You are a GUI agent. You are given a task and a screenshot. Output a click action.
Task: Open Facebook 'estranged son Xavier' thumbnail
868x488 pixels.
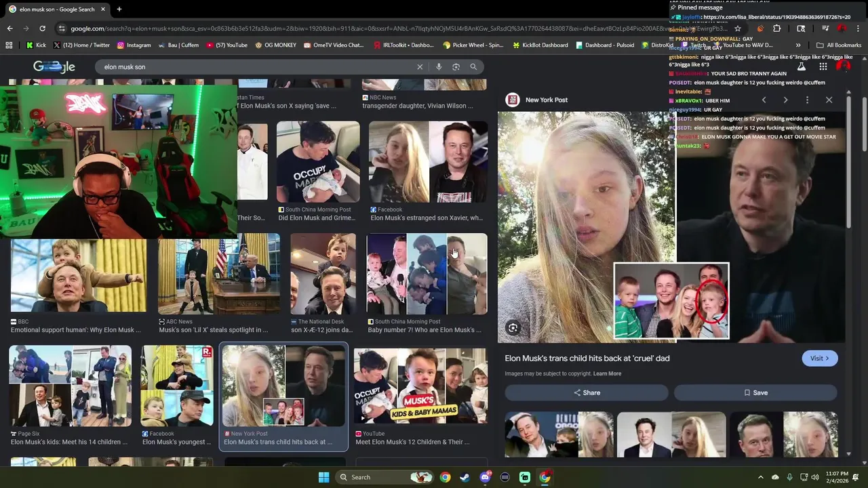(428, 161)
